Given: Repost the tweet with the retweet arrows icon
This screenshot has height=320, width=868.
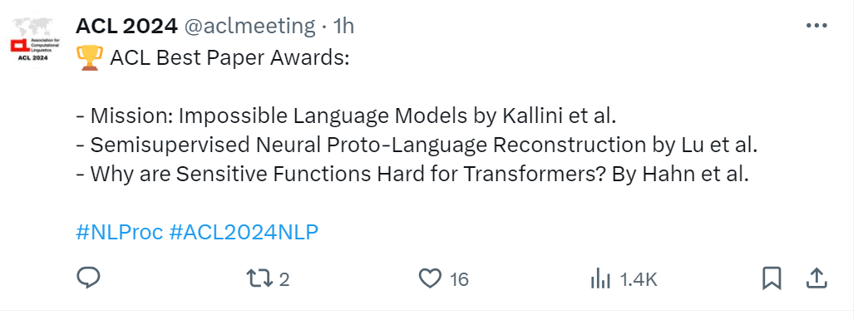Looking at the screenshot, I should 259,278.
